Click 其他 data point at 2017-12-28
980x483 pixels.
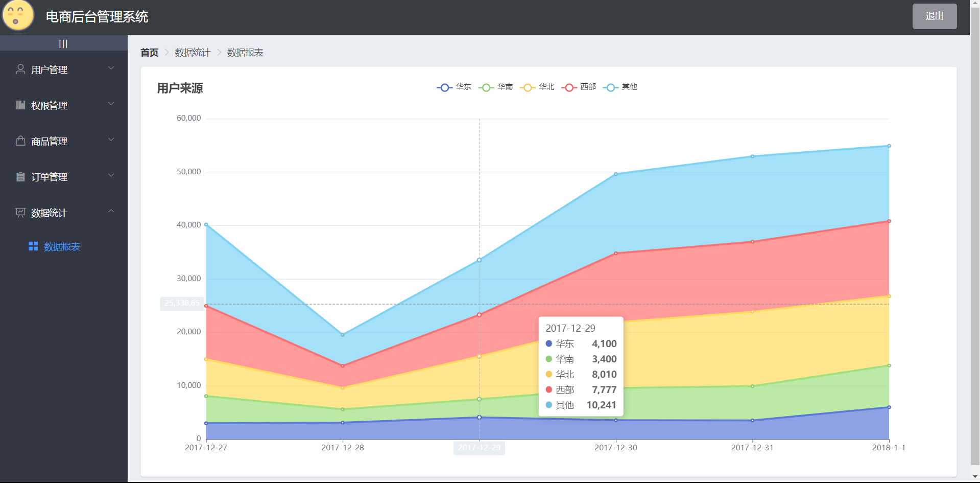coord(343,335)
